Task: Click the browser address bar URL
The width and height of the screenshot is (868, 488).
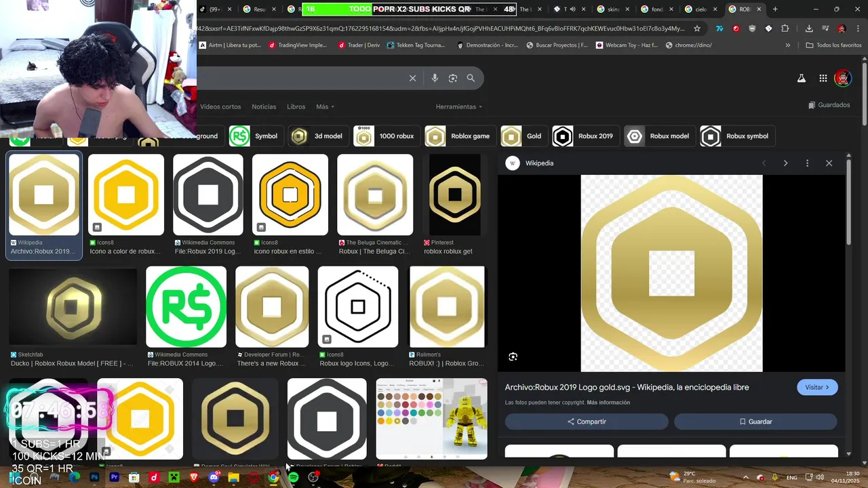Action: coord(441,28)
